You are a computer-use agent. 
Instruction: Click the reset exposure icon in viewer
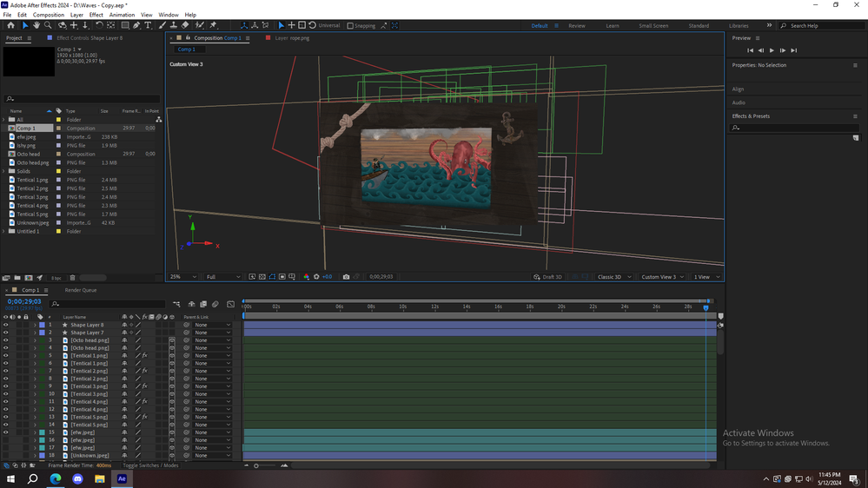pyautogui.click(x=316, y=277)
